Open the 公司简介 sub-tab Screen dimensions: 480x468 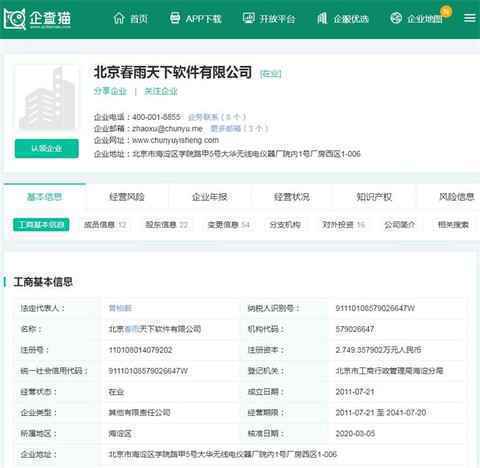[x=400, y=225]
